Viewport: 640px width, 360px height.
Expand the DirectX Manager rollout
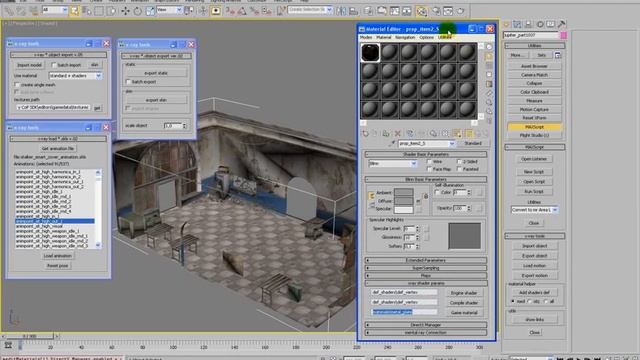coord(426,325)
